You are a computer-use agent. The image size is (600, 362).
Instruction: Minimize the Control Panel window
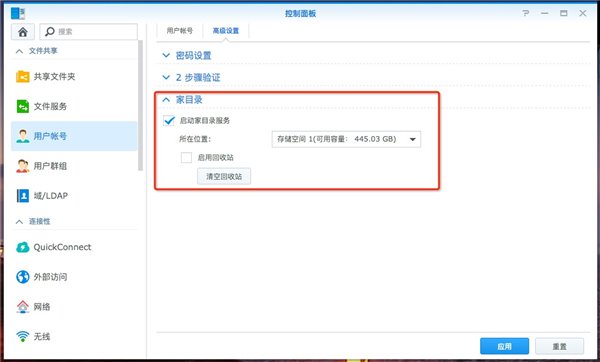pos(545,13)
